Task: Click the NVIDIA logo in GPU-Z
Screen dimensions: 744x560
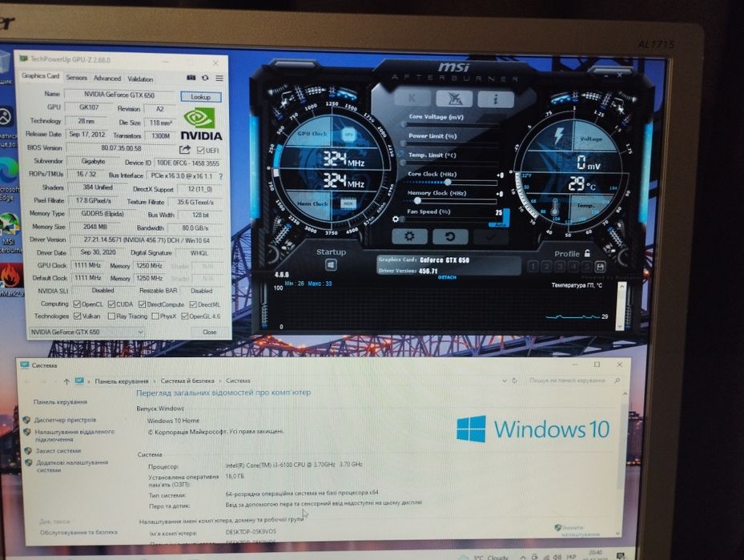Action: (201, 124)
